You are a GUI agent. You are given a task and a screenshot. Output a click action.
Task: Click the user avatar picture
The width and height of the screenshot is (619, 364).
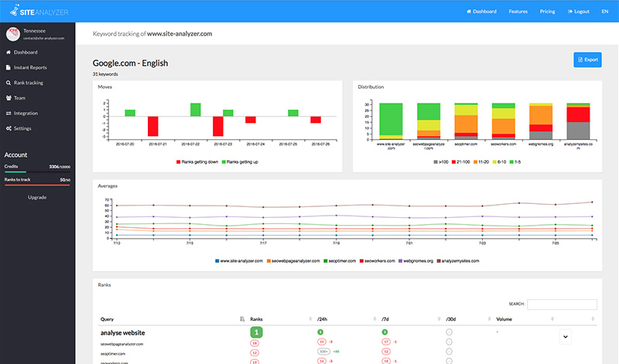point(12,34)
